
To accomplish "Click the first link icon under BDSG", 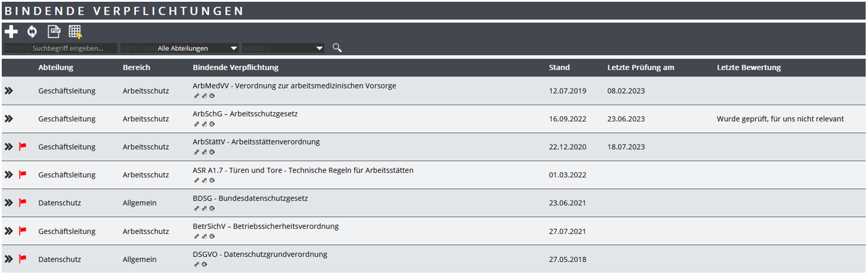I will coord(196,208).
